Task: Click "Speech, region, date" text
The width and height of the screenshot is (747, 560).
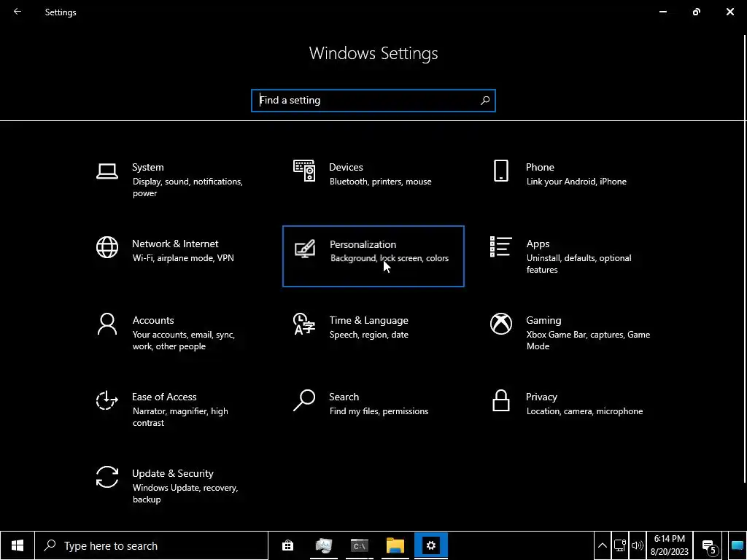Action: [x=368, y=335]
